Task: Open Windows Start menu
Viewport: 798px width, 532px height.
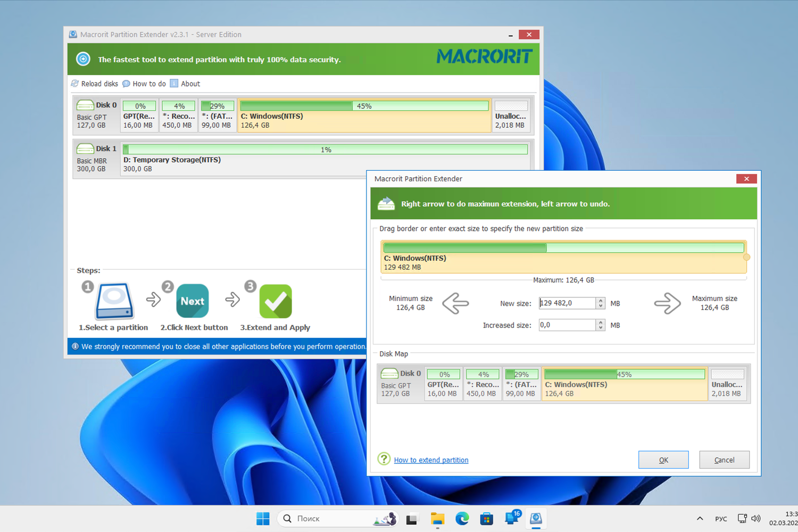Action: 263,519
